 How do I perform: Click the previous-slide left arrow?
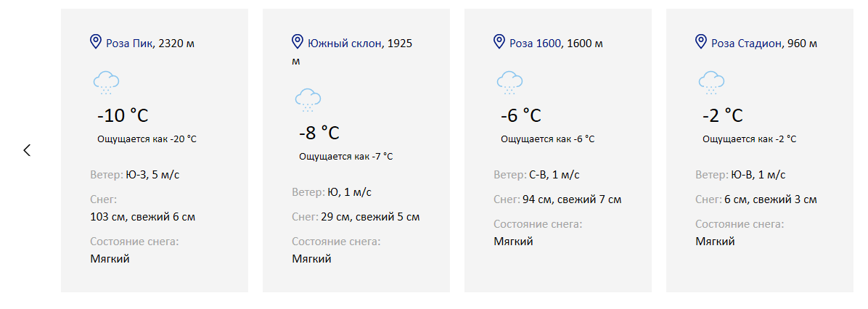(27, 150)
